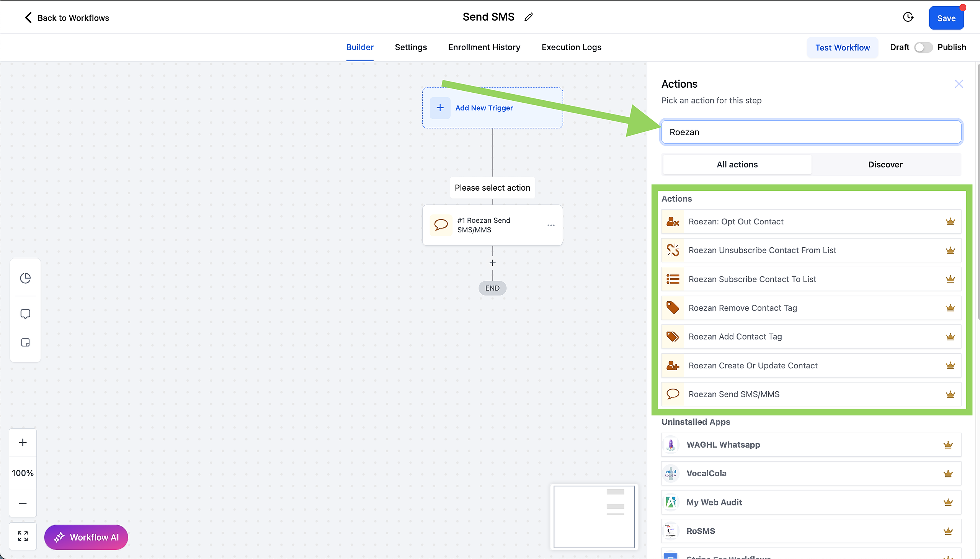The image size is (980, 559).
Task: Open the three-dot menu on Roezan node
Action: point(551,226)
